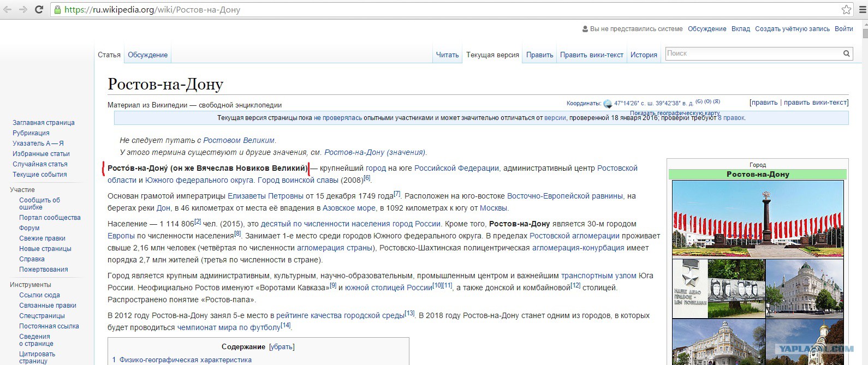Switch to the Читать tab
868x365 pixels.
[x=447, y=55]
